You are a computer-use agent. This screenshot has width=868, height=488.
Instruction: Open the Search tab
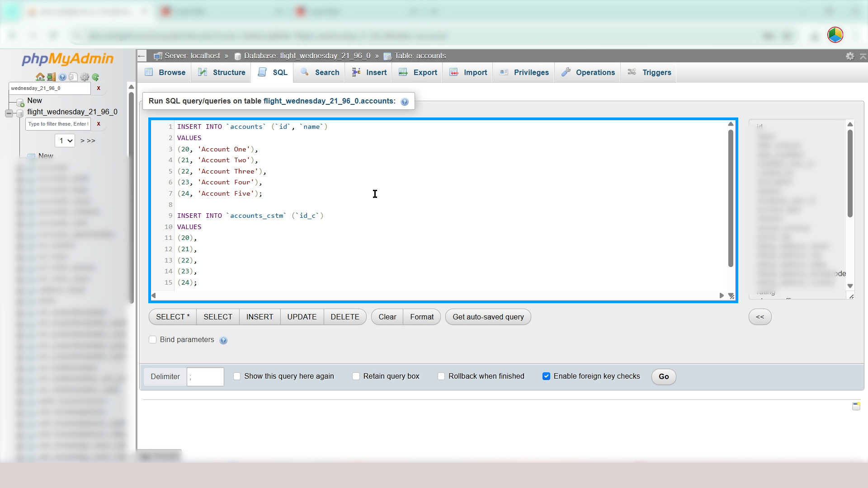coord(319,72)
